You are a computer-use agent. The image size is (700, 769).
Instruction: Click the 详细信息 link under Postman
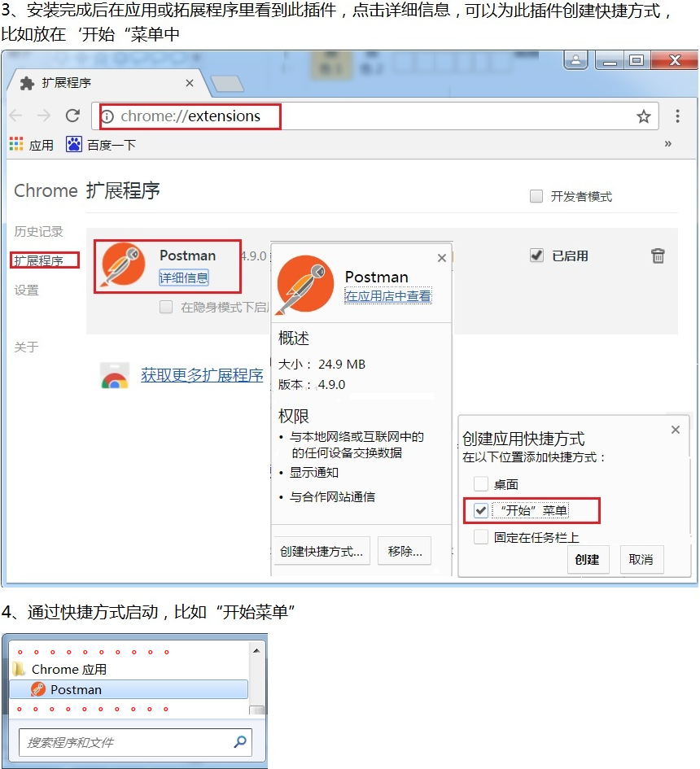183,278
